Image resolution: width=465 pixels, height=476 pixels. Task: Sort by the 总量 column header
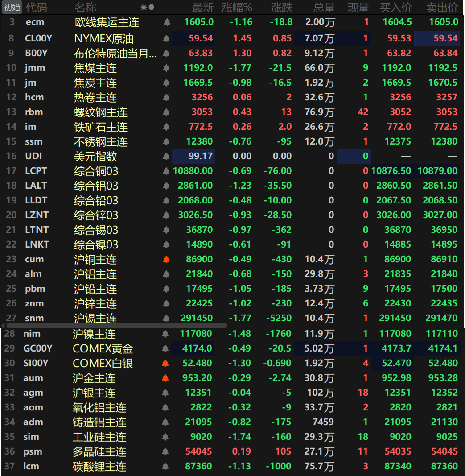coord(324,8)
